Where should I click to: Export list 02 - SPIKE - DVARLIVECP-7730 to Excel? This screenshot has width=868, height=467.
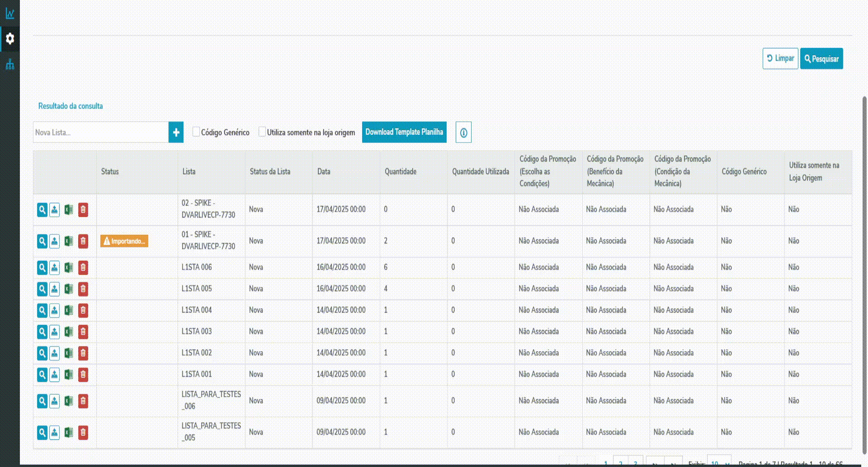point(69,210)
